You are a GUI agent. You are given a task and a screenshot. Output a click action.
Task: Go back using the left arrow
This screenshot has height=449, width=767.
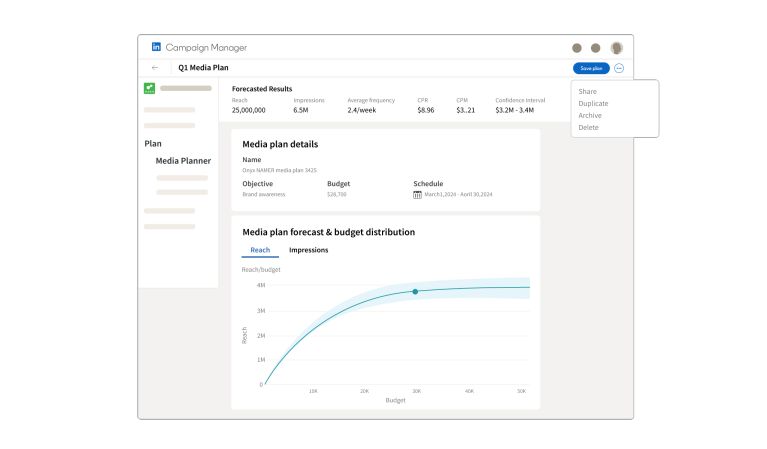click(155, 68)
